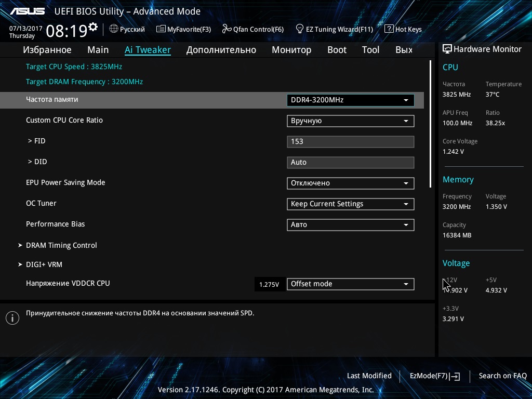532x399 pixels.
Task: Click the 4.932 V +5V reading
Action: point(496,290)
